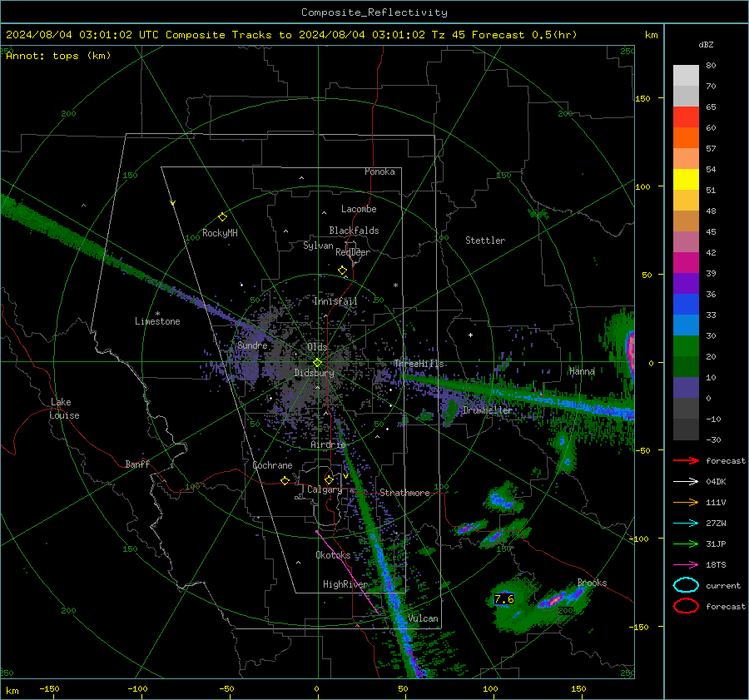Click the Stettler town label
Viewport: 749px width, 700px height.
(x=485, y=241)
